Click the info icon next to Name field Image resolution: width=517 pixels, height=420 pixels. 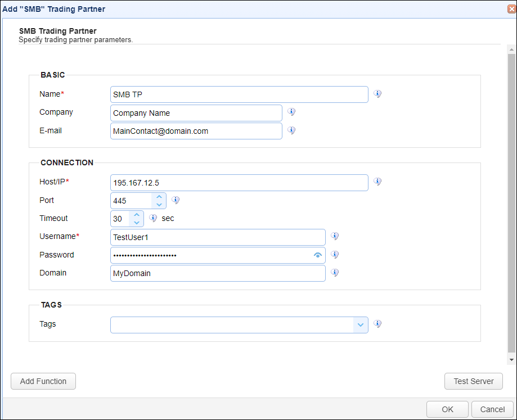pyautogui.click(x=377, y=94)
